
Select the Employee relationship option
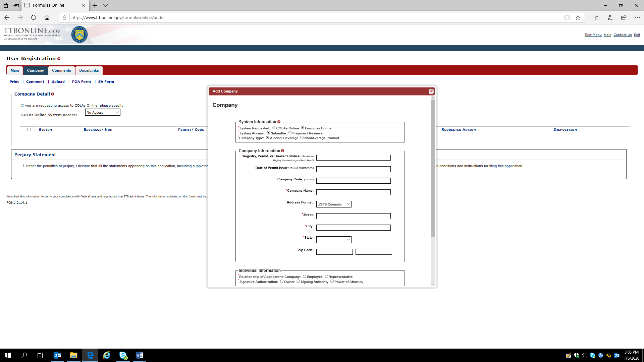click(305, 277)
